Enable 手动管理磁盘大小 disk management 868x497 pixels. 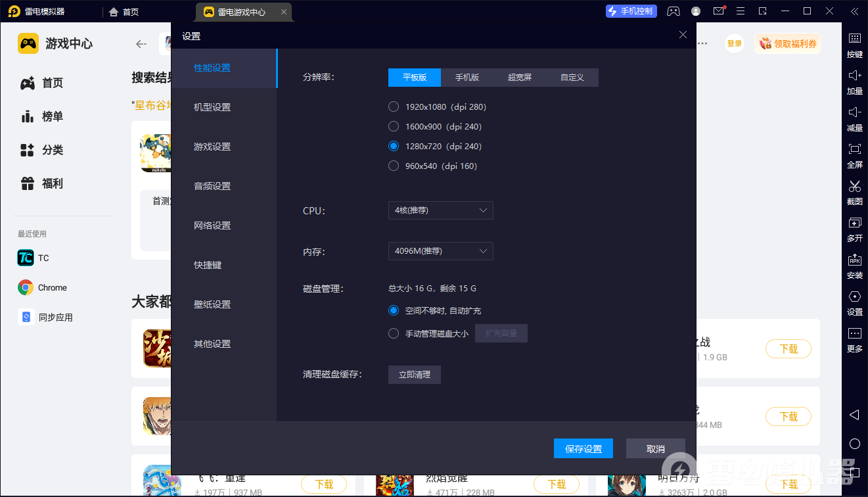click(x=393, y=333)
